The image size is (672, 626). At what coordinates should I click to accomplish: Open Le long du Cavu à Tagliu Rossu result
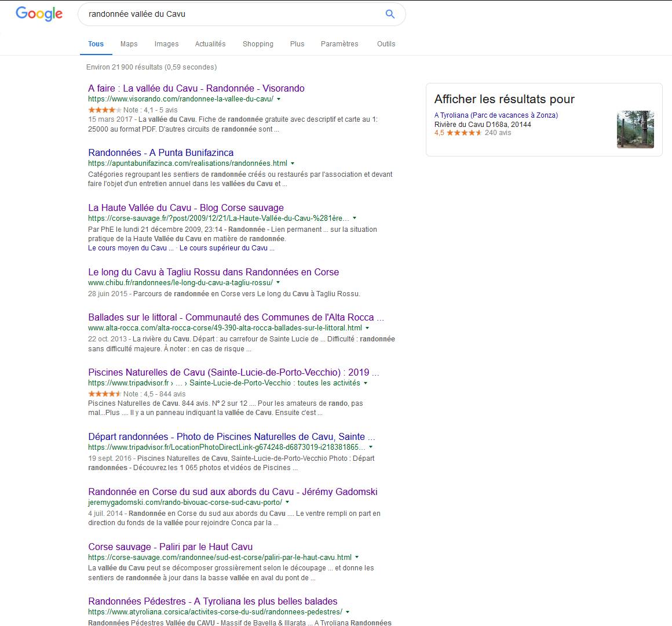213,272
